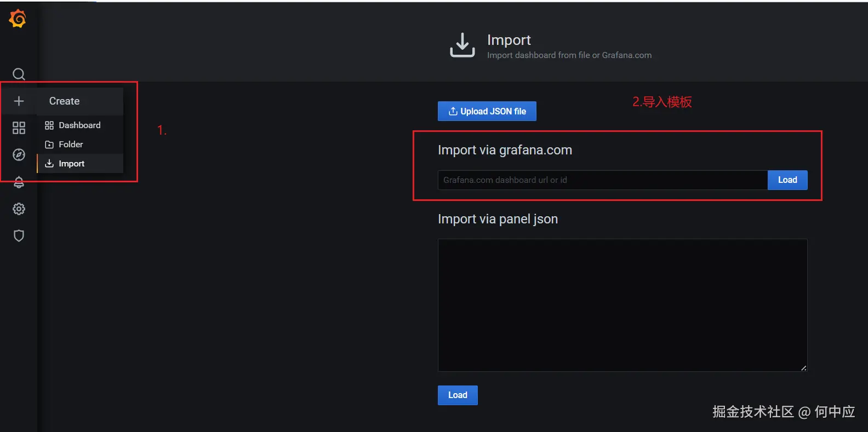The image size is (868, 432).
Task: Click the Load button below panel json
Action: pyautogui.click(x=458, y=395)
